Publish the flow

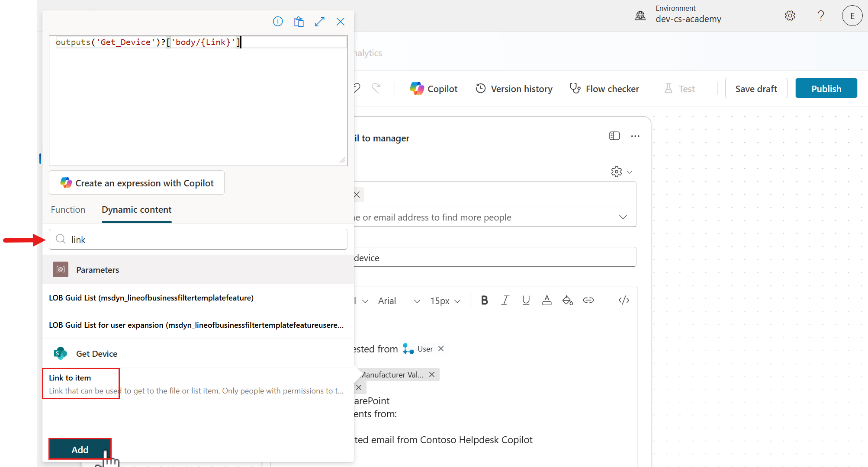click(826, 88)
